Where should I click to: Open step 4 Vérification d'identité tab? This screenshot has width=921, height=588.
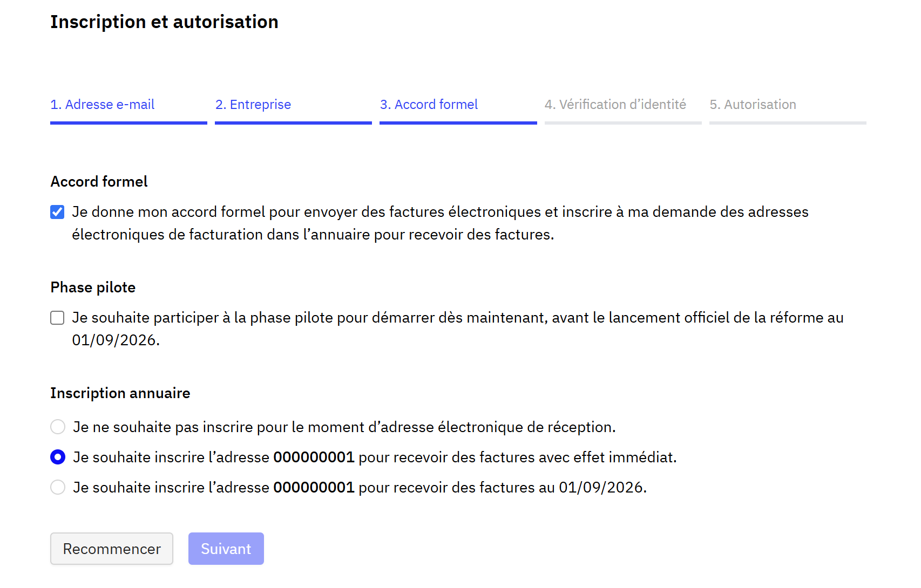coord(623,108)
